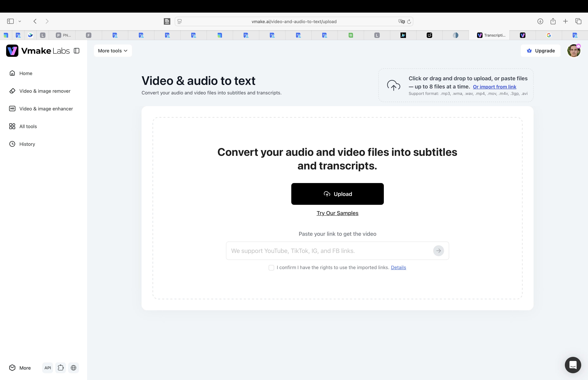Viewport: 588px width, 380px height.
Task: Open the user profile avatar
Action: pos(574,51)
